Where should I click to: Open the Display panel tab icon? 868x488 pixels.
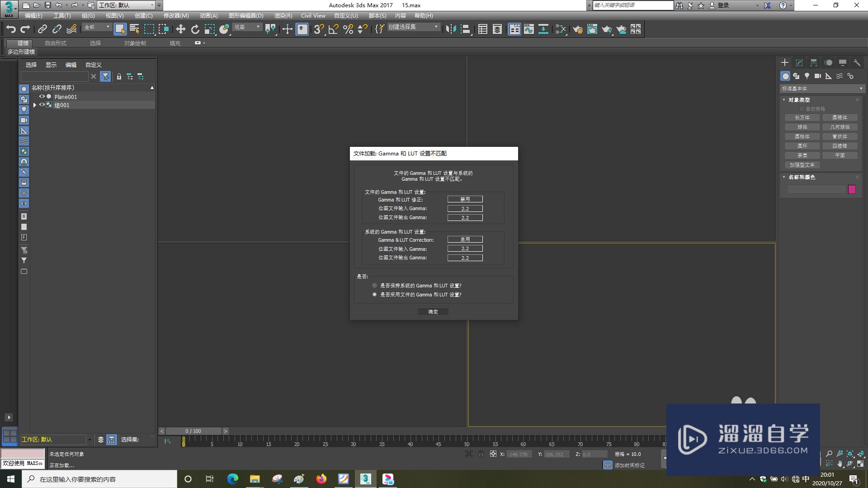[x=843, y=63]
